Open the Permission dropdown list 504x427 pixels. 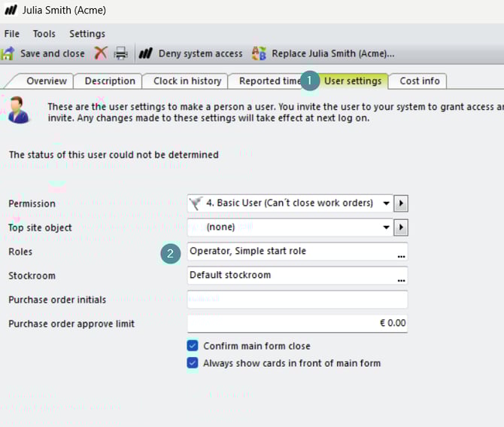click(386, 203)
